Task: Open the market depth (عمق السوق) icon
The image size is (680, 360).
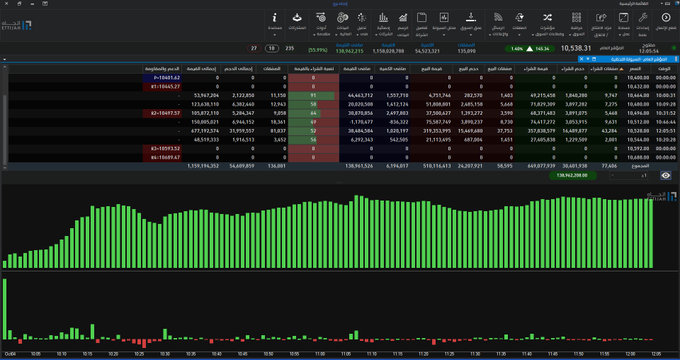Action: click(x=471, y=18)
